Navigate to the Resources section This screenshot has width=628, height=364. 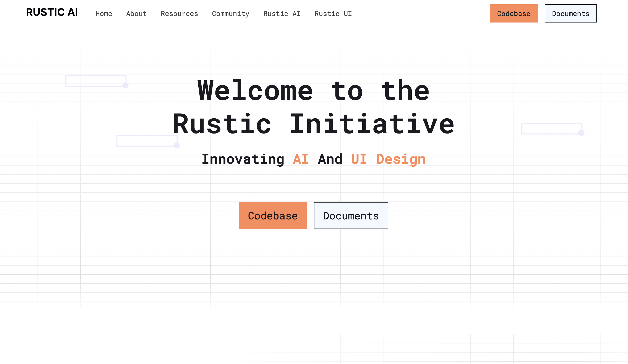tap(179, 14)
